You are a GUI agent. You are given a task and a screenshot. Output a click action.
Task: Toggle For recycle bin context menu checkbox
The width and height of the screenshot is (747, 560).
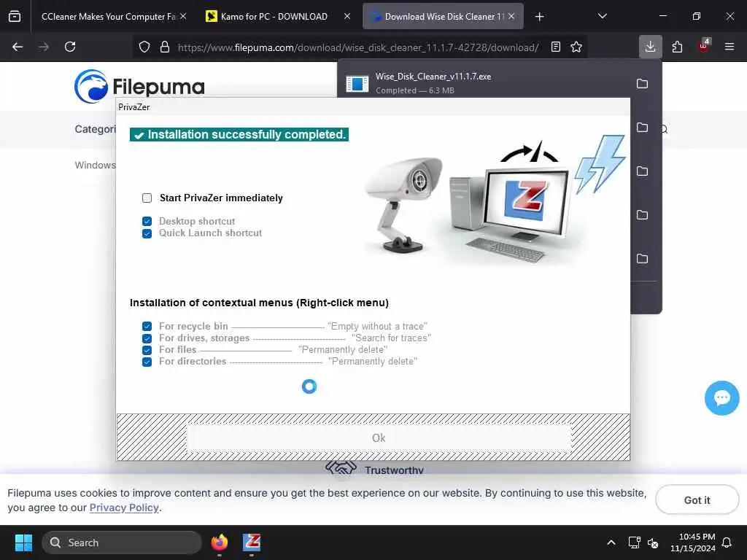pos(147,326)
